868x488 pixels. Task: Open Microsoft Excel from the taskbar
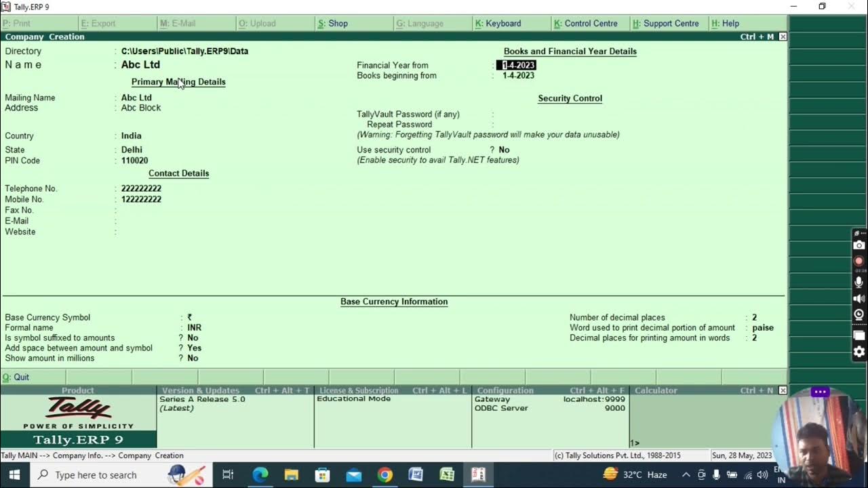pyautogui.click(x=447, y=475)
